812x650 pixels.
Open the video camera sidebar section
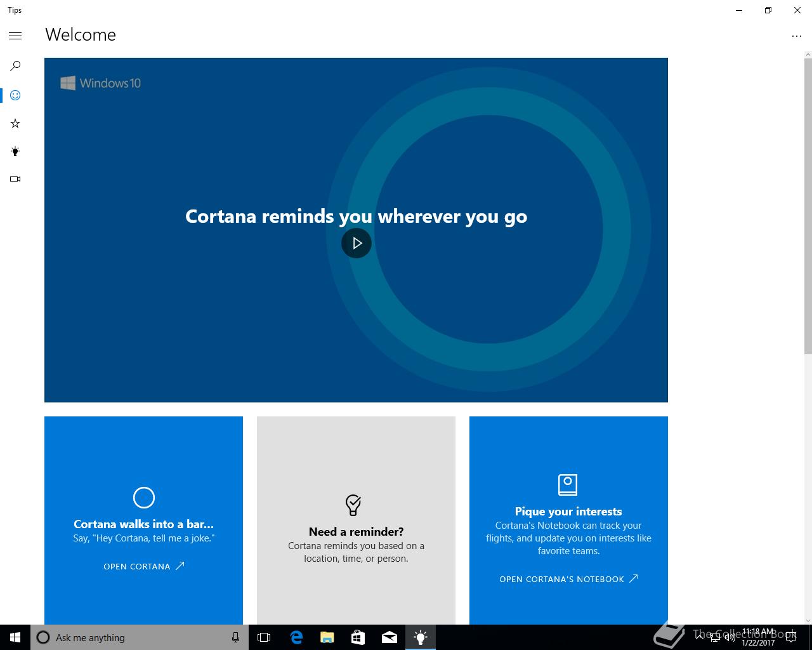pyautogui.click(x=15, y=179)
